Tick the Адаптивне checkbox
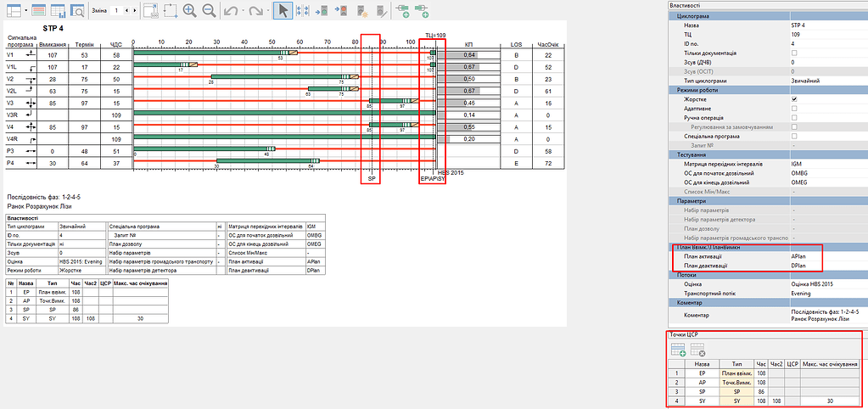The image size is (868, 409). pos(794,109)
